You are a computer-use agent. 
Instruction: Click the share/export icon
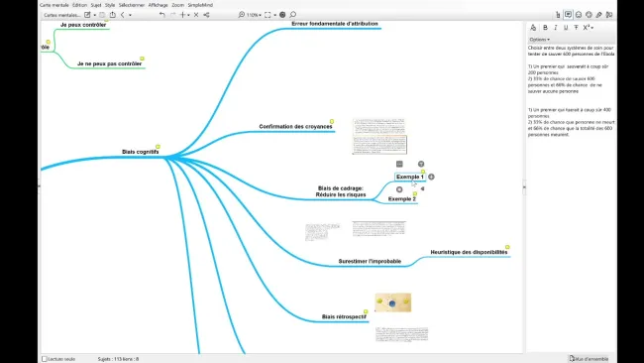pyautogui.click(x=113, y=15)
